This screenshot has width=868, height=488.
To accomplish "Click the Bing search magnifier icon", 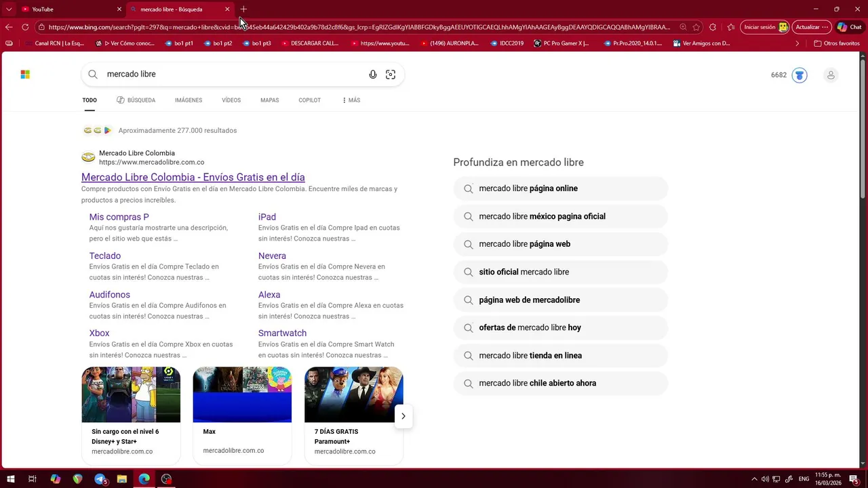I will 93,75.
